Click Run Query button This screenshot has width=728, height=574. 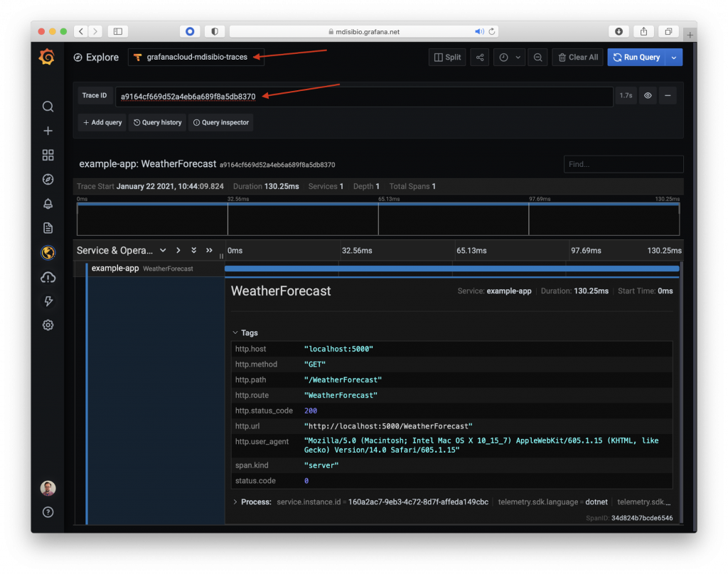click(x=636, y=57)
